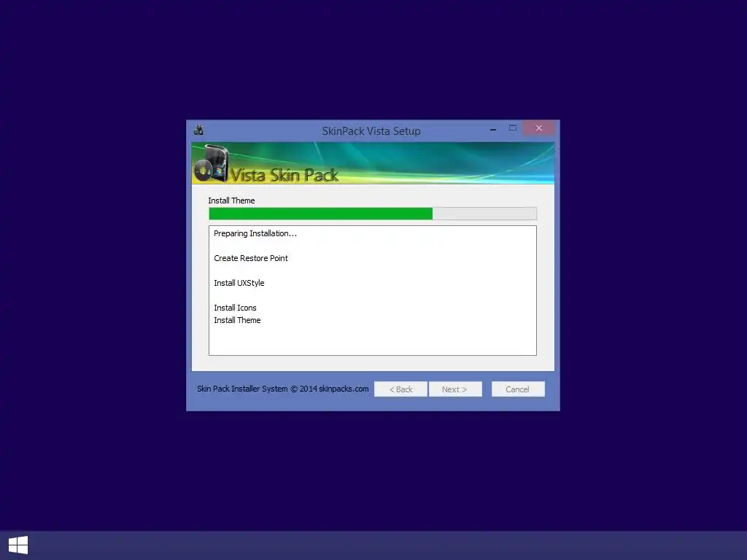
Task: Select the 'Install UXStyle' log line
Action: coord(239,283)
